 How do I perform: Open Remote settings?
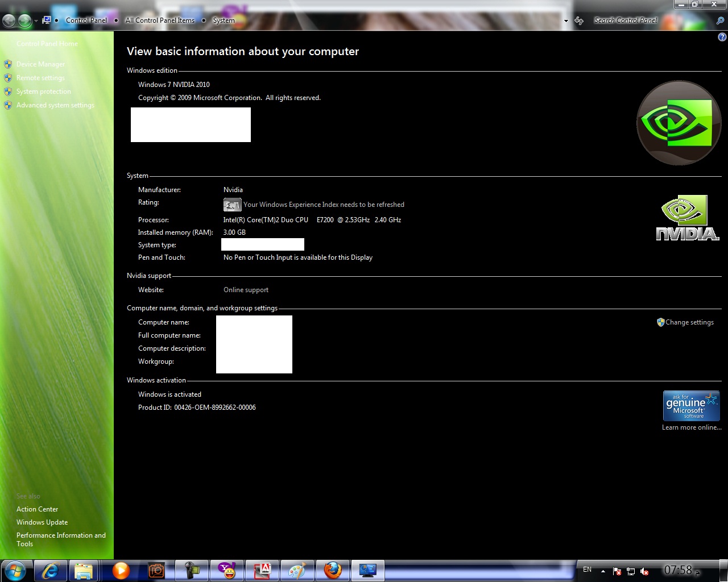click(x=40, y=78)
